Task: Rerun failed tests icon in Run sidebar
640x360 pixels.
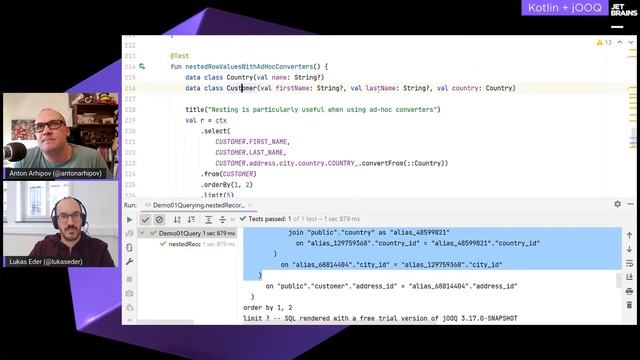Action: 129,233
